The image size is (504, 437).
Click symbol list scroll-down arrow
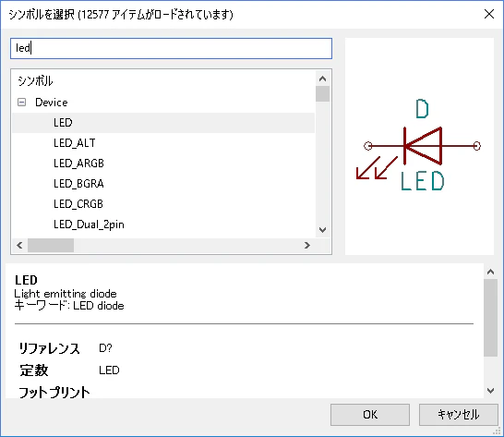323,230
